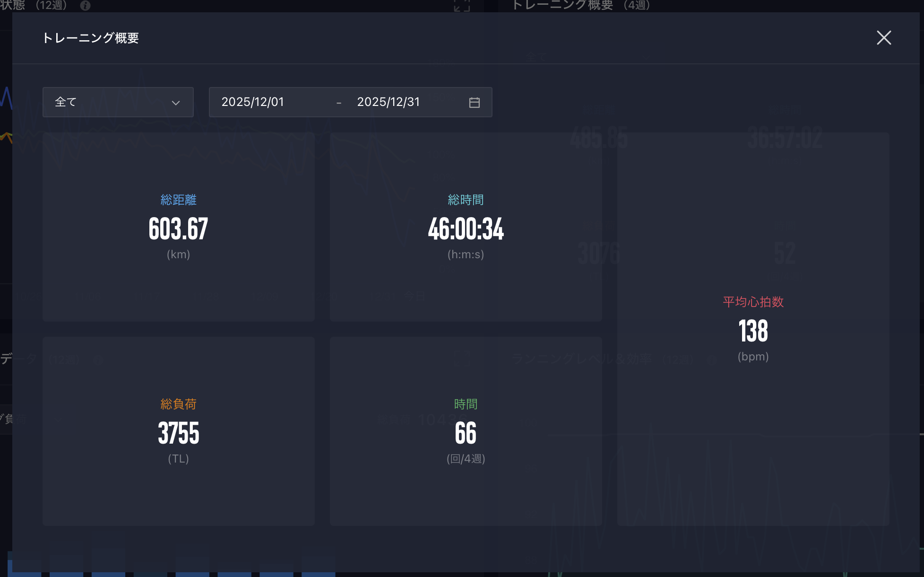Select the orange 総負荷 label
Image resolution: width=924 pixels, height=577 pixels.
pyautogui.click(x=178, y=404)
